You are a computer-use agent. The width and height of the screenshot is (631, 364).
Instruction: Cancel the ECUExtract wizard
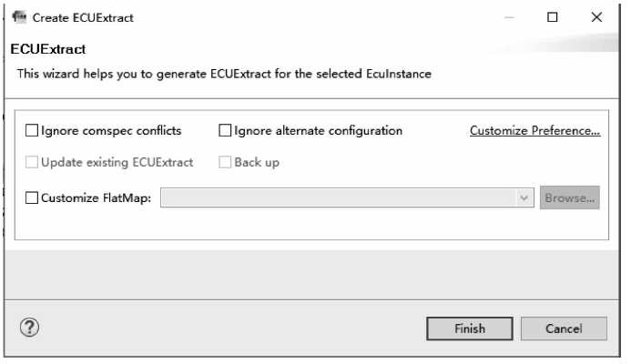(556, 329)
